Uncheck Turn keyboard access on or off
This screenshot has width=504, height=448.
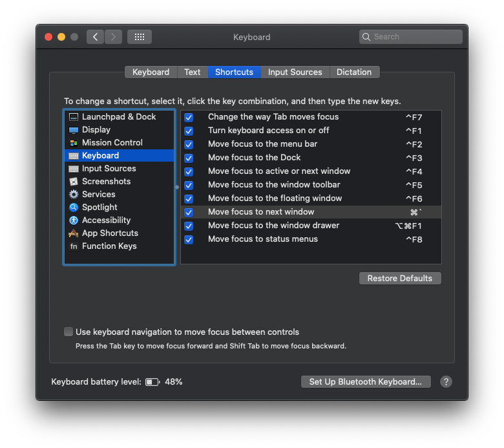click(x=189, y=131)
